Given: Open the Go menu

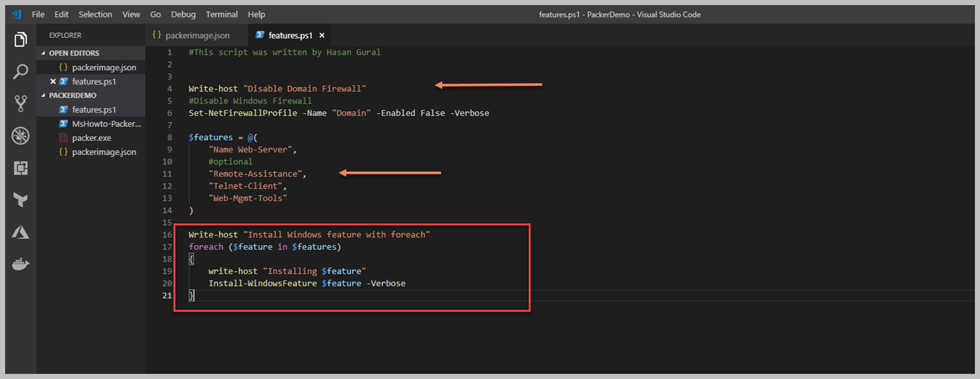Looking at the screenshot, I should [156, 14].
